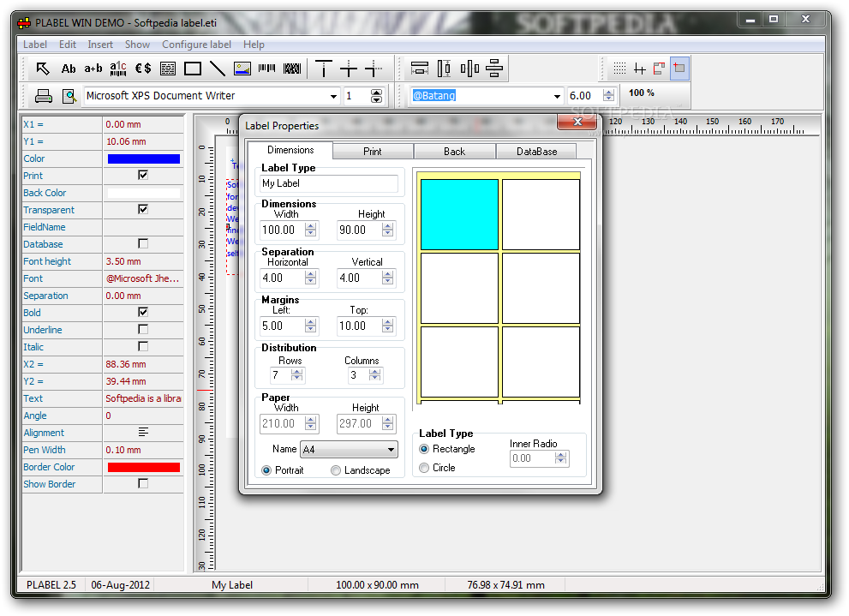
Task: Toggle the dotted grid icon
Action: [x=620, y=69]
